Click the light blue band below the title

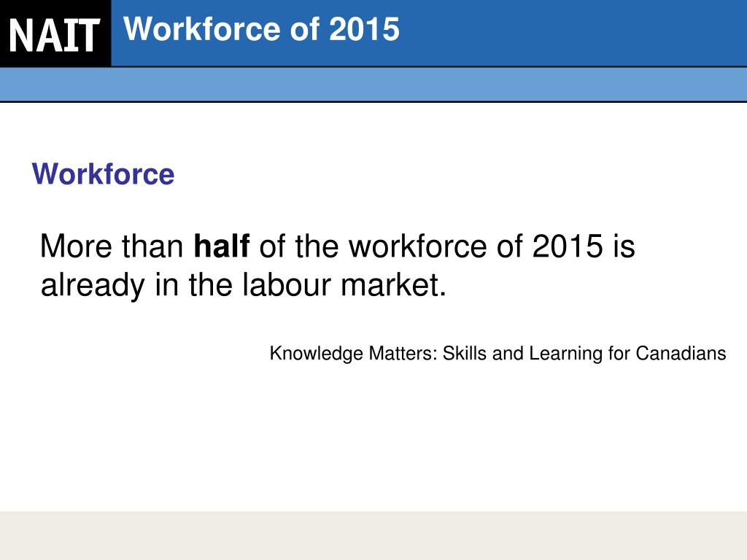[373, 85]
